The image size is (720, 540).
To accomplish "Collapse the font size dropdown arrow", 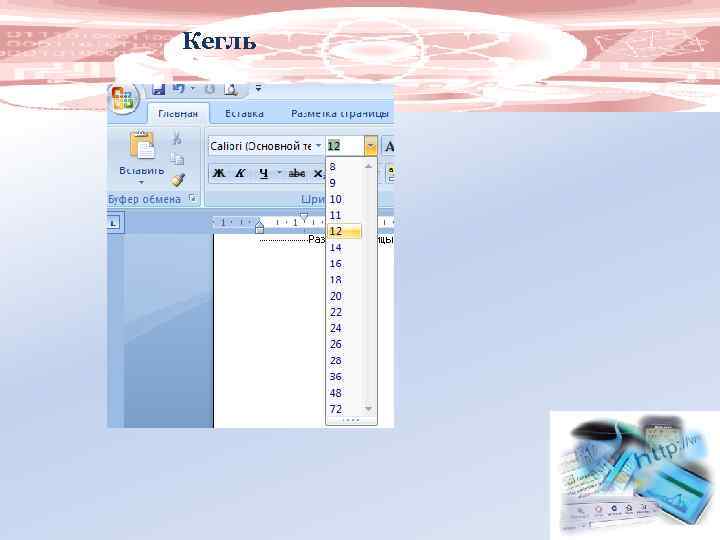I will [371, 146].
